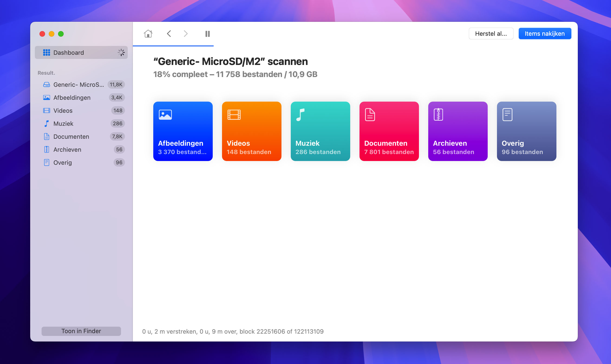The width and height of the screenshot is (611, 364).
Task: Click the 11,8K count badge
Action: [116, 85]
